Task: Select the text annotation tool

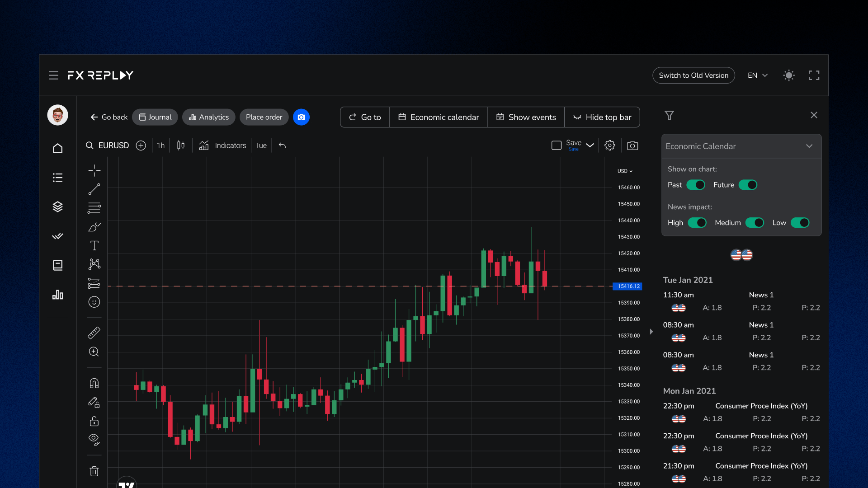Action: coord(94,245)
